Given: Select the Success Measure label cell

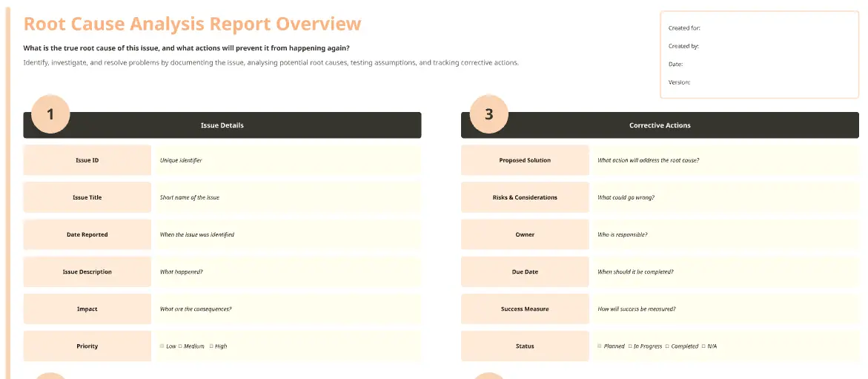Looking at the screenshot, I should pyautogui.click(x=525, y=309).
